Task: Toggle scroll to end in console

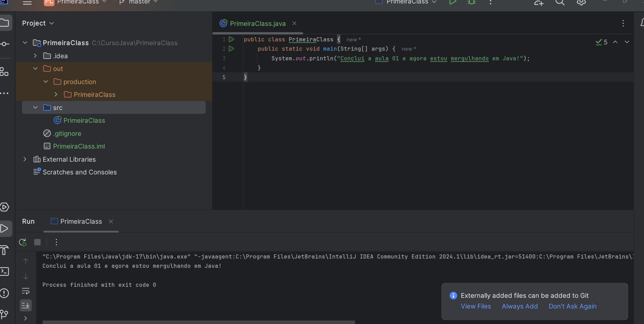Action: [x=26, y=305]
